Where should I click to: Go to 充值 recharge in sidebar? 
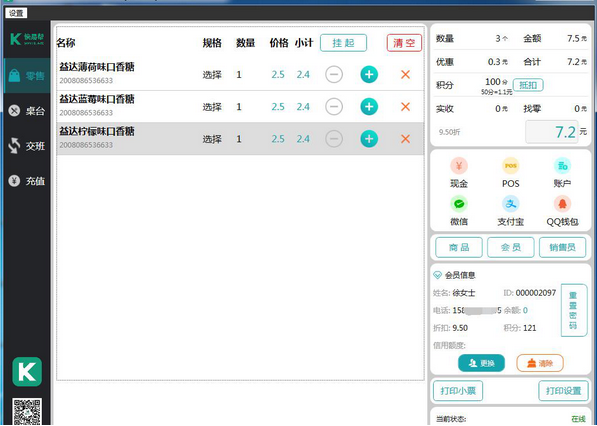point(27,181)
